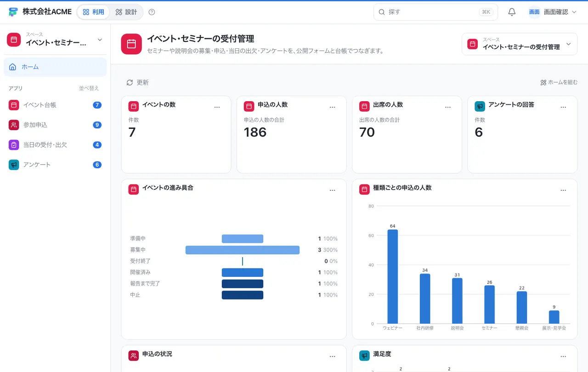Open the more options of the 申込の人数 card
588x372 pixels.
(333, 107)
